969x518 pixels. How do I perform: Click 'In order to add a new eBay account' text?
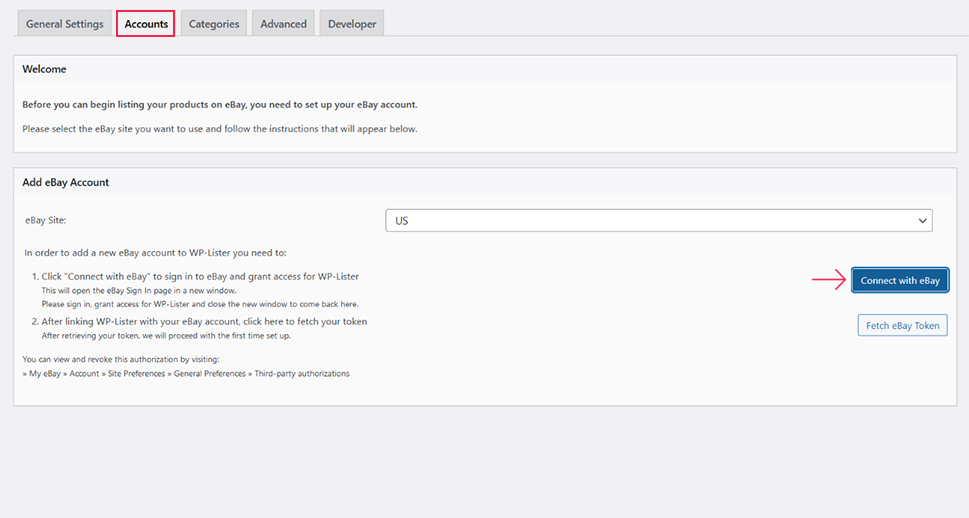(155, 253)
